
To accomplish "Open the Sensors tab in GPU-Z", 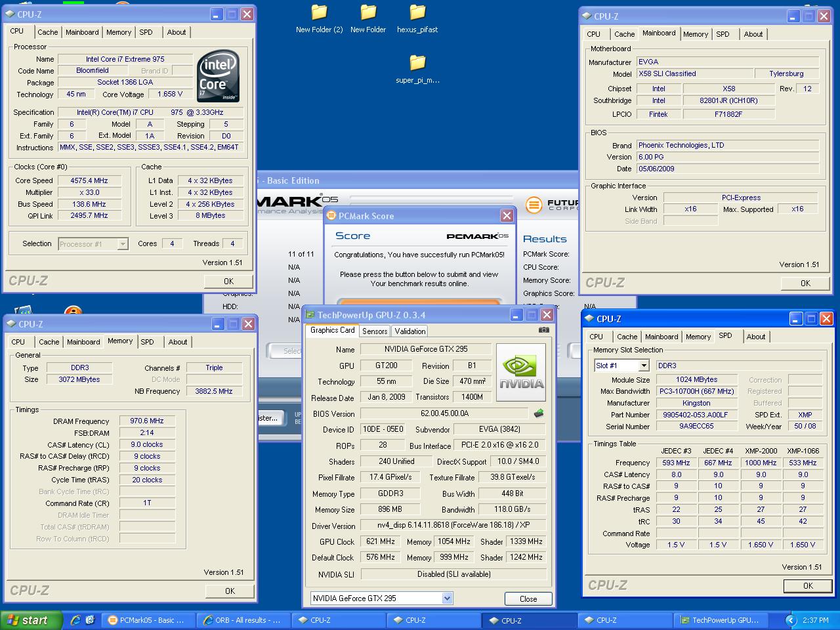I will click(x=375, y=331).
